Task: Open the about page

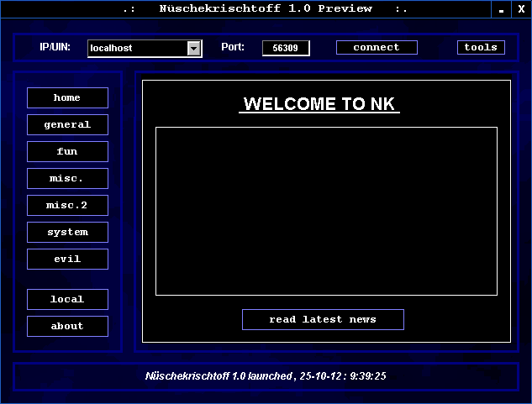Action: point(67,327)
